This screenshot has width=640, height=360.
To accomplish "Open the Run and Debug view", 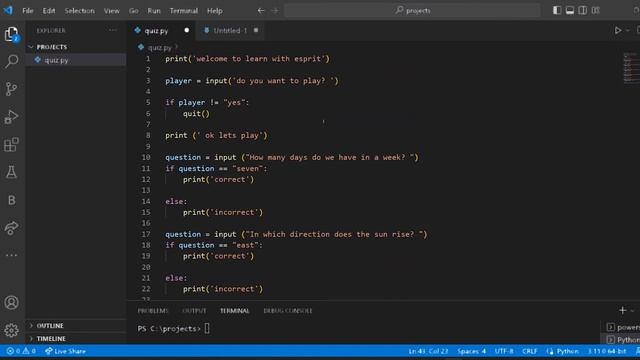I will (11, 117).
